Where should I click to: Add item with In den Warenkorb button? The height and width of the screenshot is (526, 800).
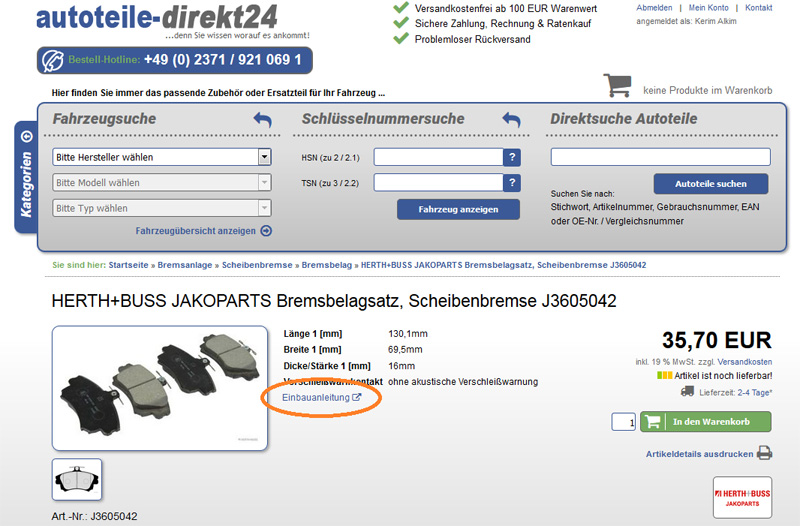(706, 422)
